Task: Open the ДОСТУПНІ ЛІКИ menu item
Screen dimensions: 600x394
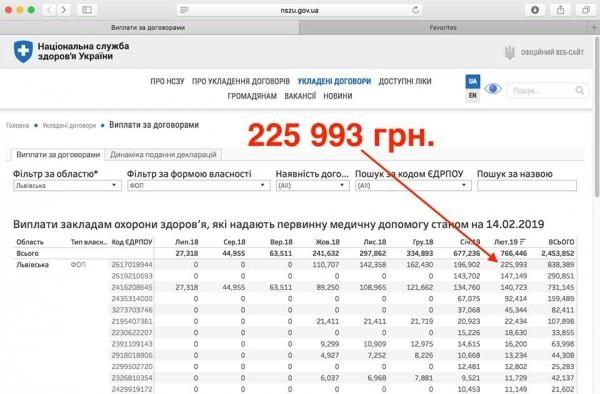Action: point(405,81)
